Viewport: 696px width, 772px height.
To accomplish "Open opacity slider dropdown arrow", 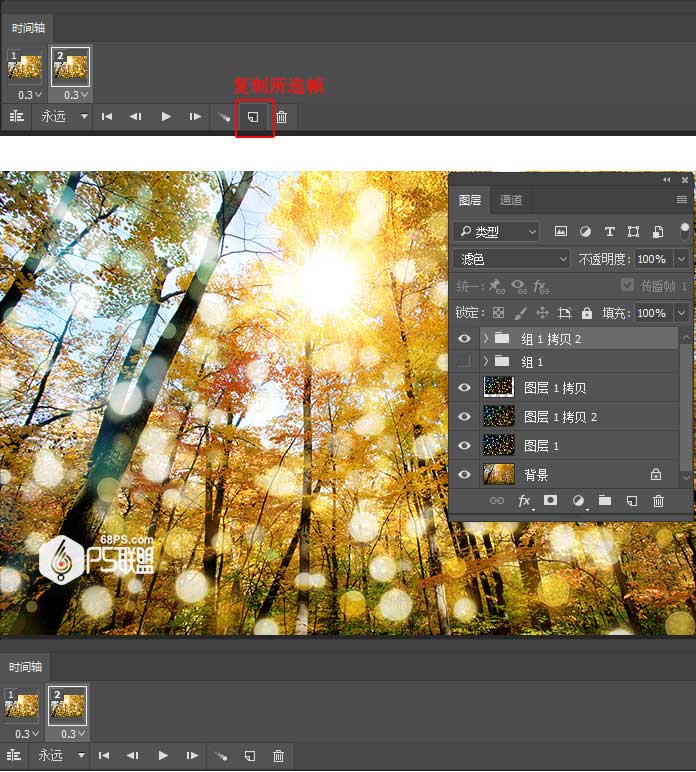I will pyautogui.click(x=682, y=259).
